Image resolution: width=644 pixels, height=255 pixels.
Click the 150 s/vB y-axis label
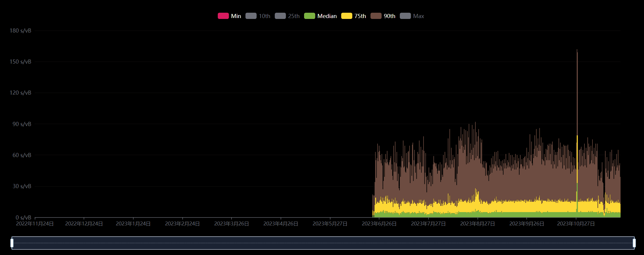tap(20, 62)
